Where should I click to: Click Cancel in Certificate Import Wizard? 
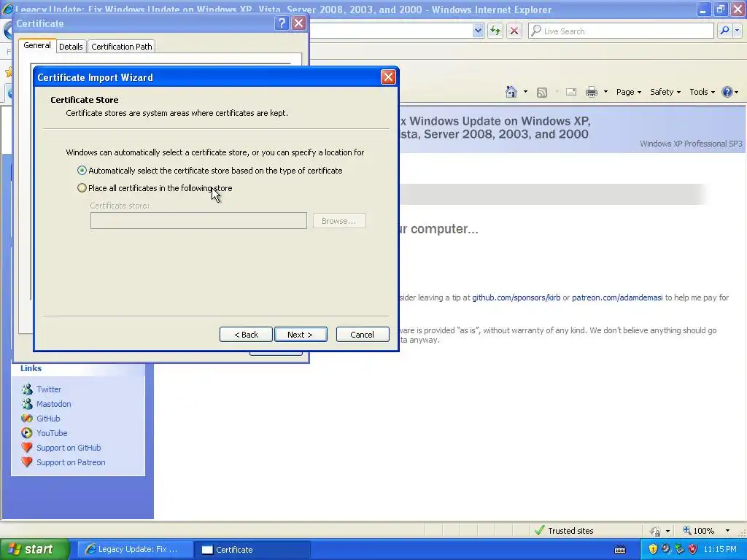362,334
